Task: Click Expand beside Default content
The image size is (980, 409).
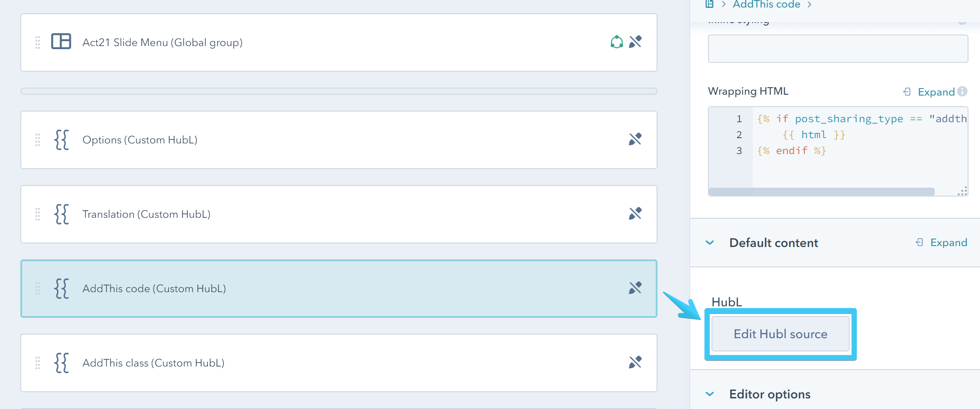Action: (949, 243)
